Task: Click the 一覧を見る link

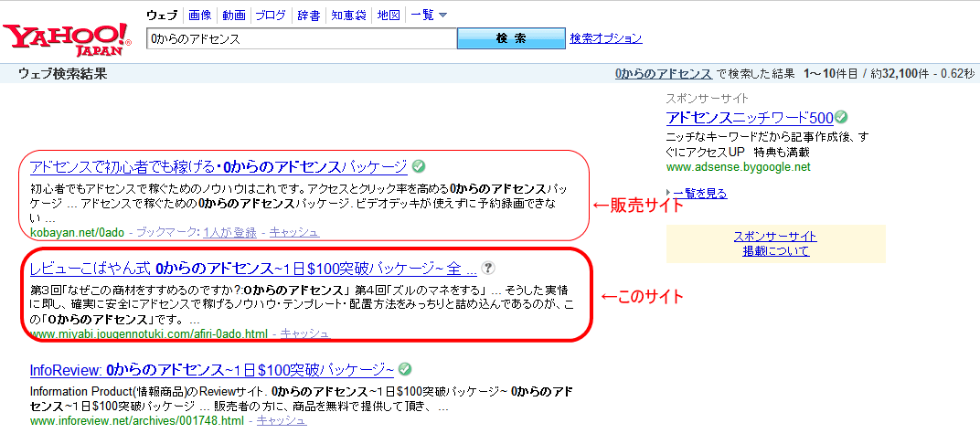Action: coord(700,193)
